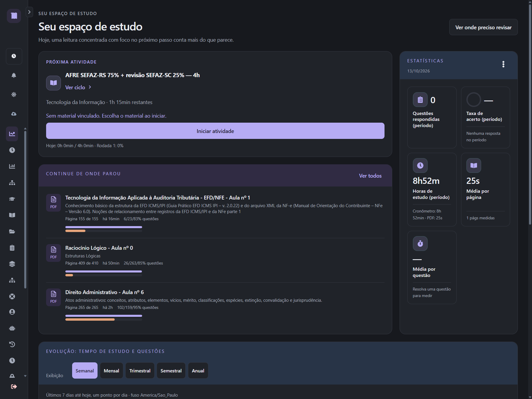
Task: Open Direito Administrativo - Aula nº 6 title
Action: click(105, 292)
